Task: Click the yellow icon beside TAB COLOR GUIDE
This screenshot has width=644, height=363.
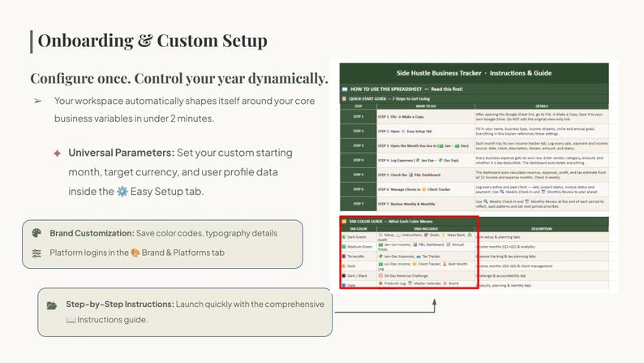Action: point(344,221)
